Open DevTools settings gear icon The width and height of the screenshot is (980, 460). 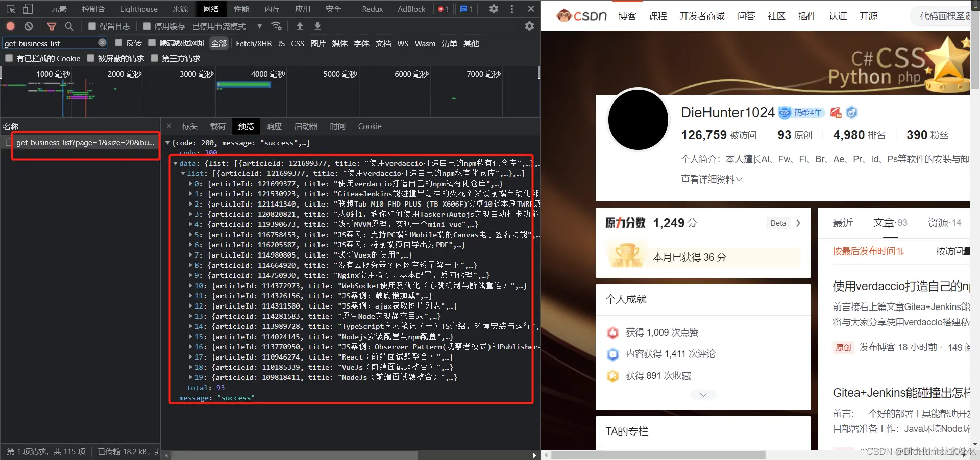click(x=494, y=9)
